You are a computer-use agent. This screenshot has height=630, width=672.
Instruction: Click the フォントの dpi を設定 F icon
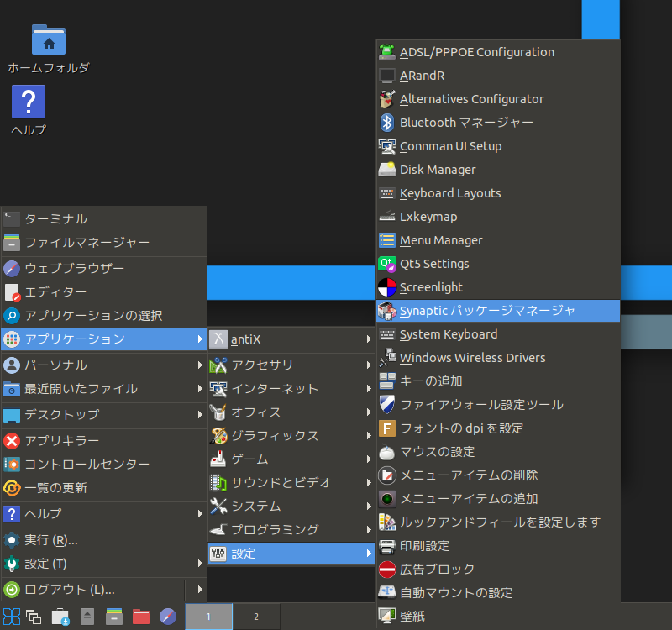click(387, 428)
